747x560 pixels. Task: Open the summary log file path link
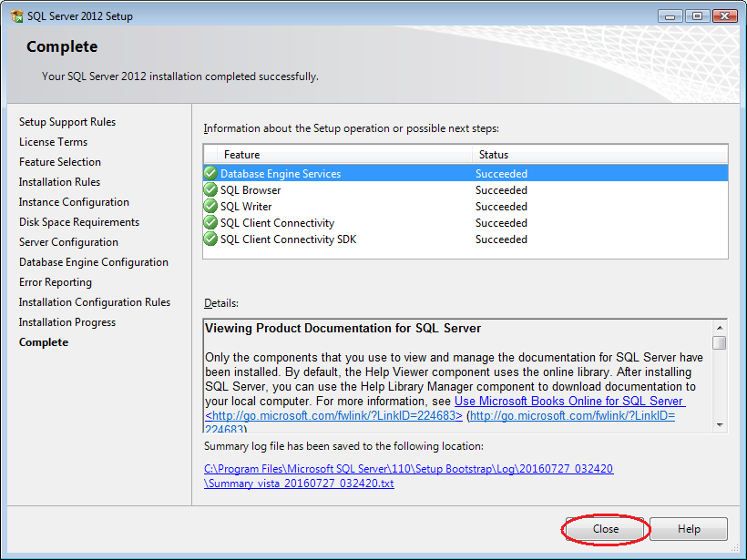(x=408, y=476)
